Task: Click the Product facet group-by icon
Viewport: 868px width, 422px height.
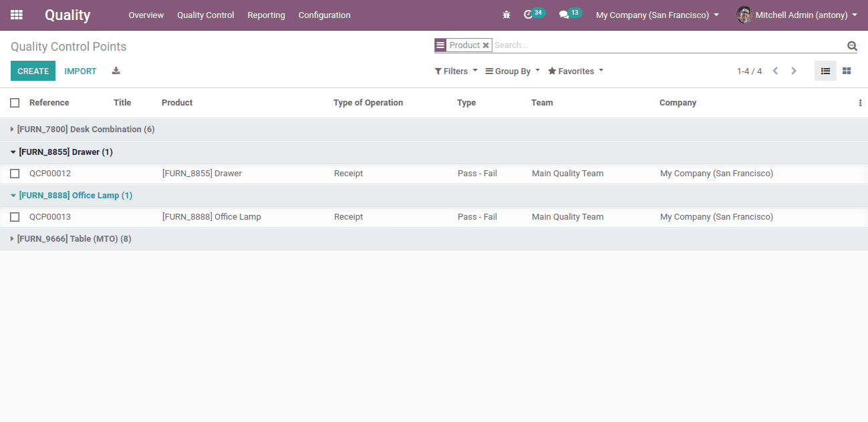Action: (x=440, y=45)
